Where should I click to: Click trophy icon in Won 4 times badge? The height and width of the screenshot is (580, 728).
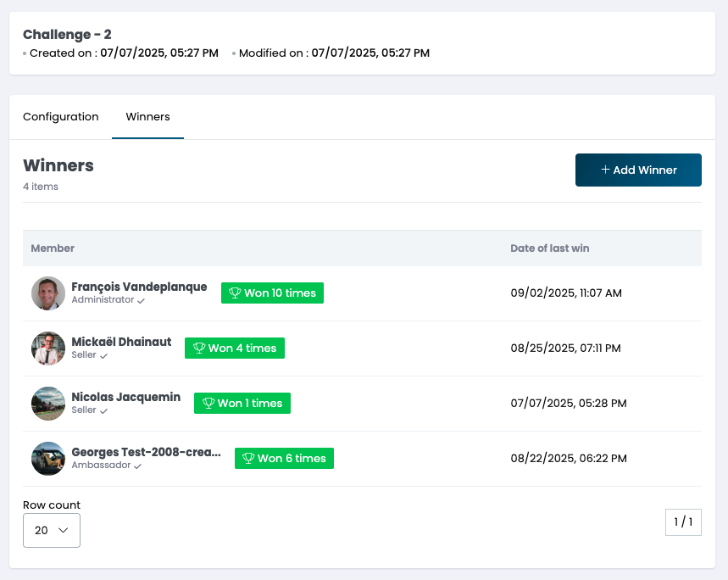pos(199,349)
